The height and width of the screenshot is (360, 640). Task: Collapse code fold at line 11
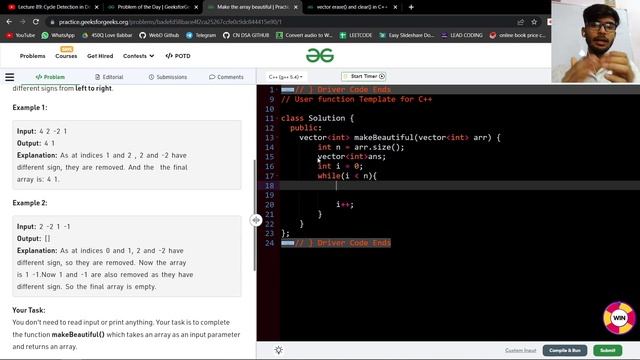[277, 119]
